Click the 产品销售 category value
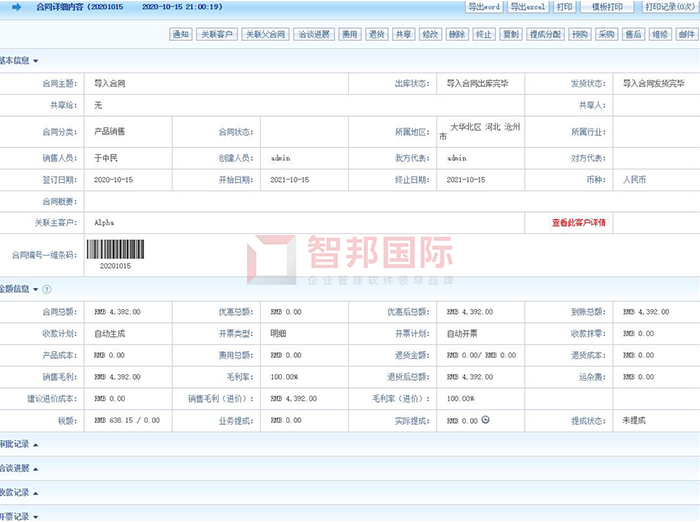The height and width of the screenshot is (522, 700). tap(110, 132)
